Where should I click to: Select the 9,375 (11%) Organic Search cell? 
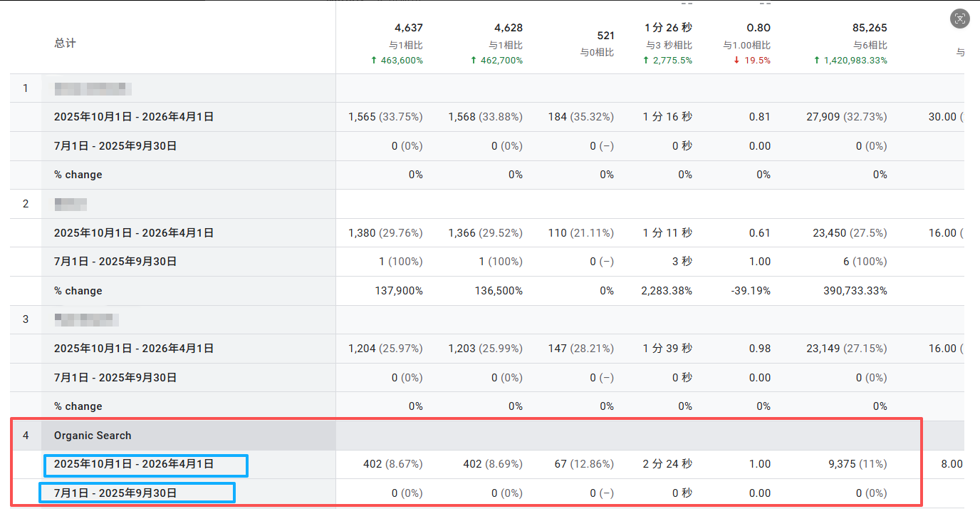[857, 464]
